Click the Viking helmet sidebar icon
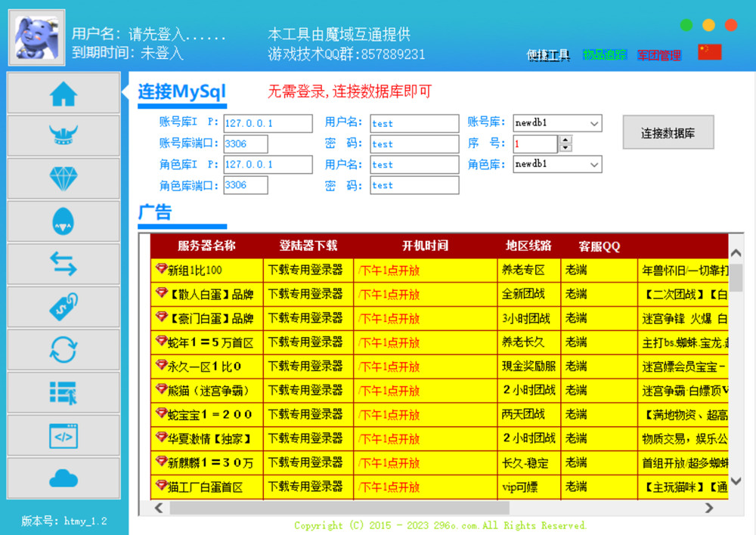 click(x=64, y=136)
